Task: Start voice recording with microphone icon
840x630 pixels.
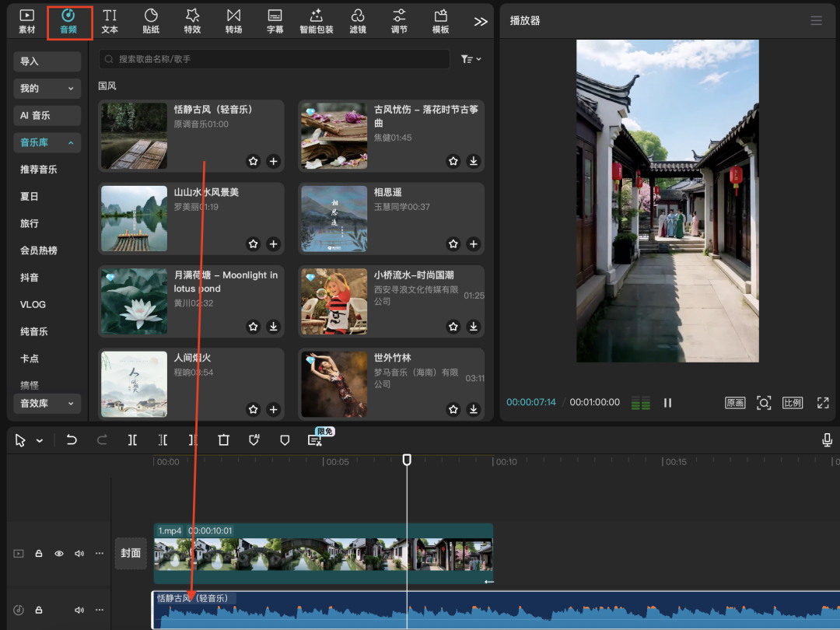Action: [828, 440]
